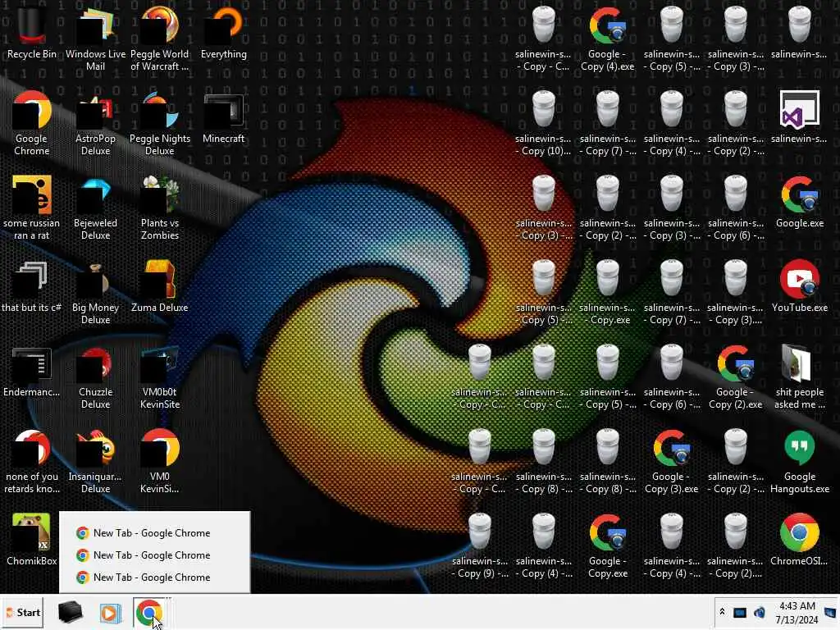Select the 'some russian ran a rat' icon

(x=32, y=207)
